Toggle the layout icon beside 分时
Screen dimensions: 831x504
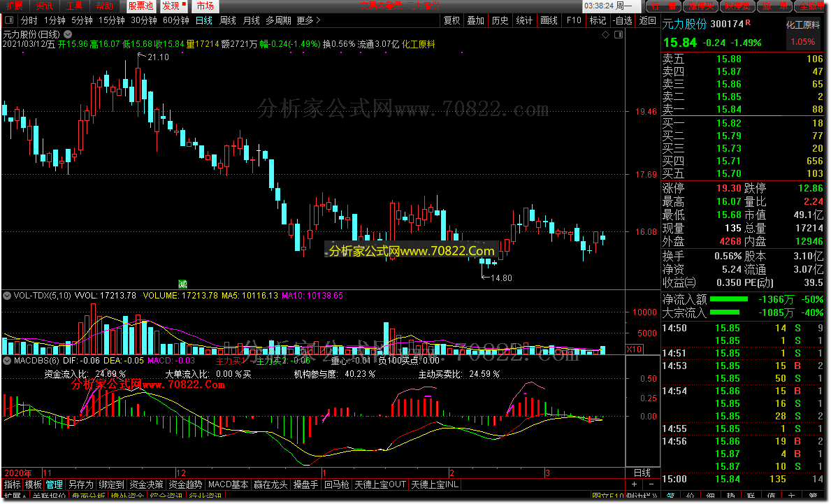point(9,20)
